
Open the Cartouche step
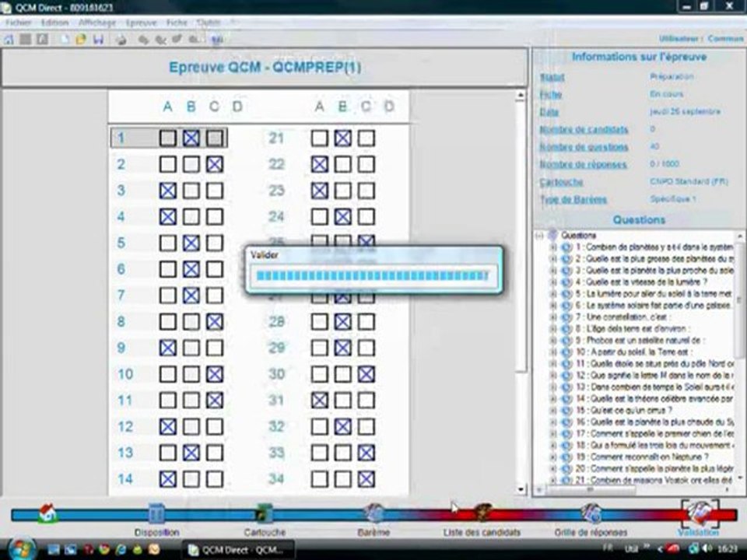[265, 514]
